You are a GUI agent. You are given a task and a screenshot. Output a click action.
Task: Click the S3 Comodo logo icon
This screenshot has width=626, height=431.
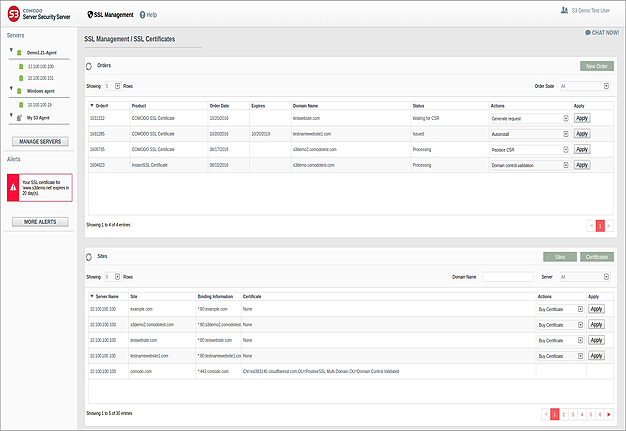point(13,15)
